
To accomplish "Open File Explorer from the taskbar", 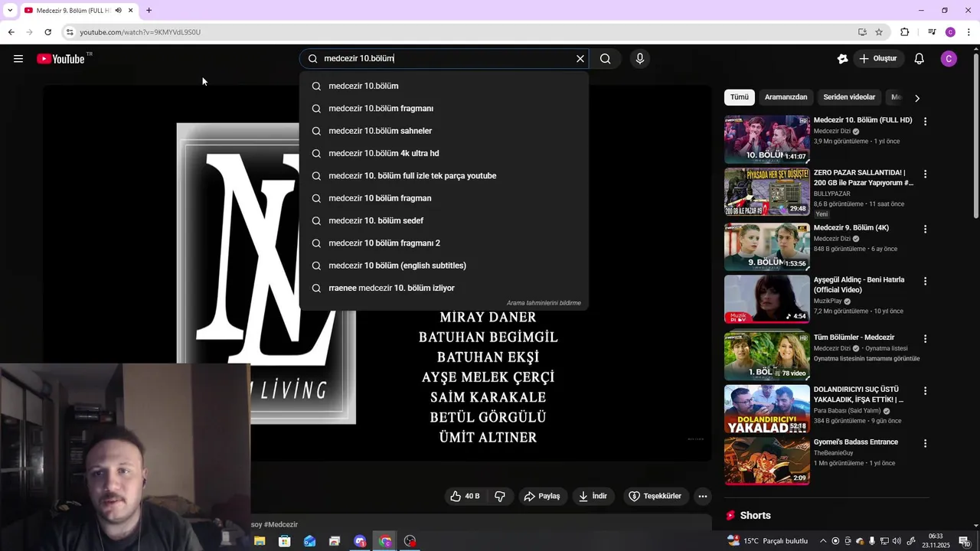I will click(260, 541).
